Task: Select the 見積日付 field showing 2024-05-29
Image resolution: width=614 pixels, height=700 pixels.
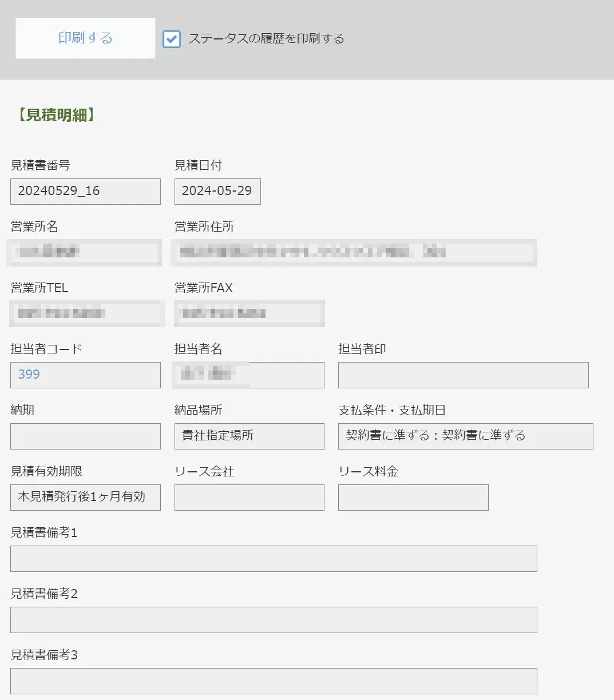Action: coord(217,191)
